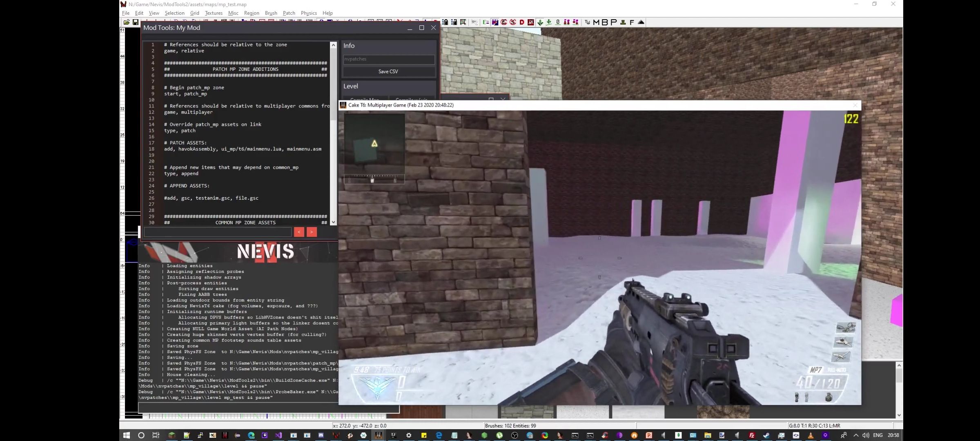The image size is (980, 441).
Task: Open the Patch menu
Action: coord(289,13)
